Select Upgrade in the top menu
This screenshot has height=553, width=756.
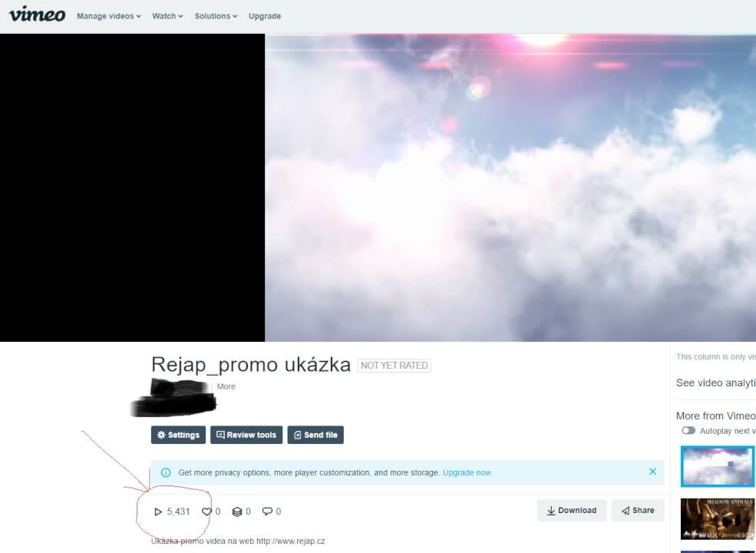265,15
